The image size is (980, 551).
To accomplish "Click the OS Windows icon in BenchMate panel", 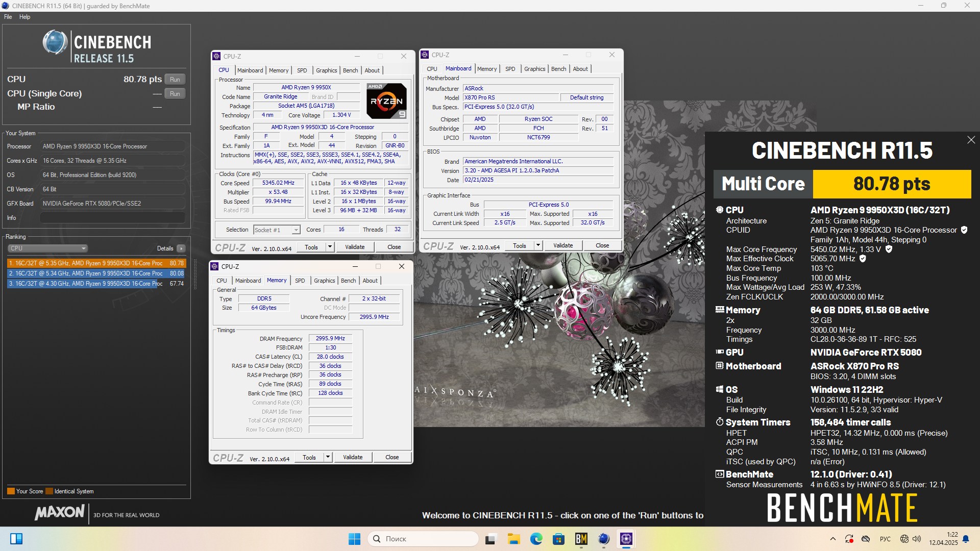I will click(720, 389).
